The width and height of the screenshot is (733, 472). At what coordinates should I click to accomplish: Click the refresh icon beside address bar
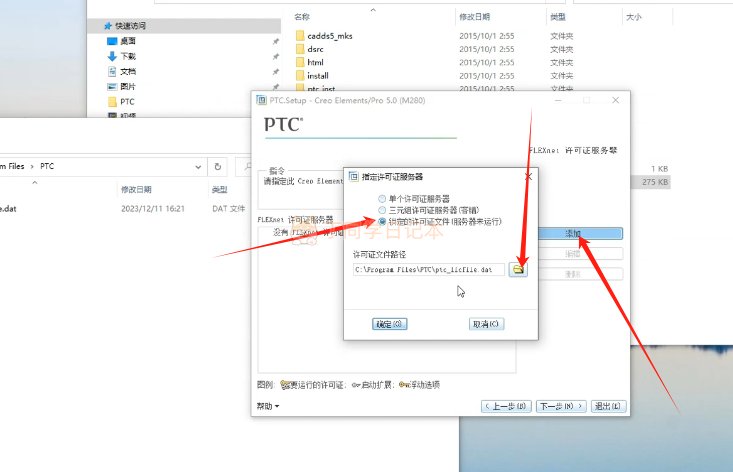tap(217, 166)
